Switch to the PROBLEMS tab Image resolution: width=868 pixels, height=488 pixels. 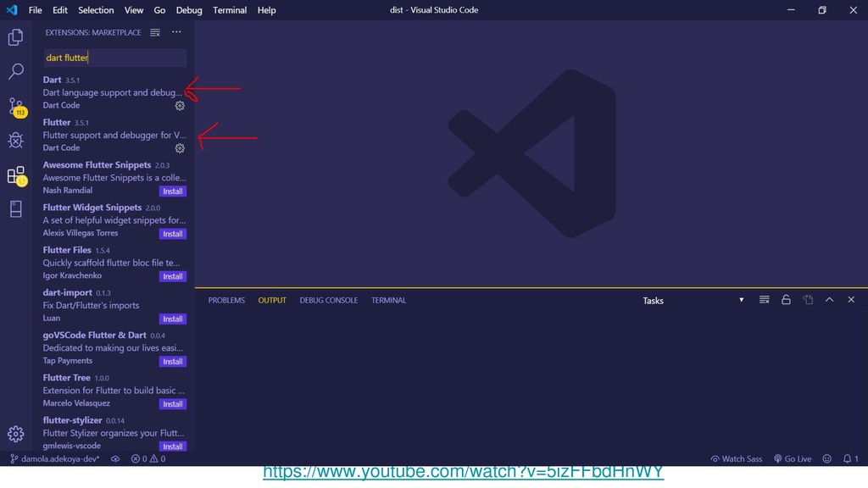(x=226, y=300)
